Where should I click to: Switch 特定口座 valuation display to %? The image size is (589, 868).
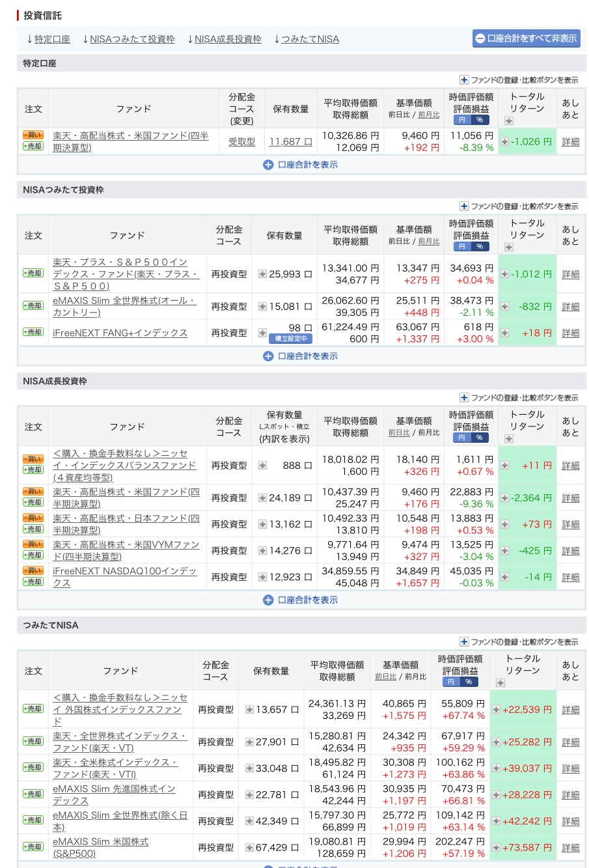(x=480, y=120)
